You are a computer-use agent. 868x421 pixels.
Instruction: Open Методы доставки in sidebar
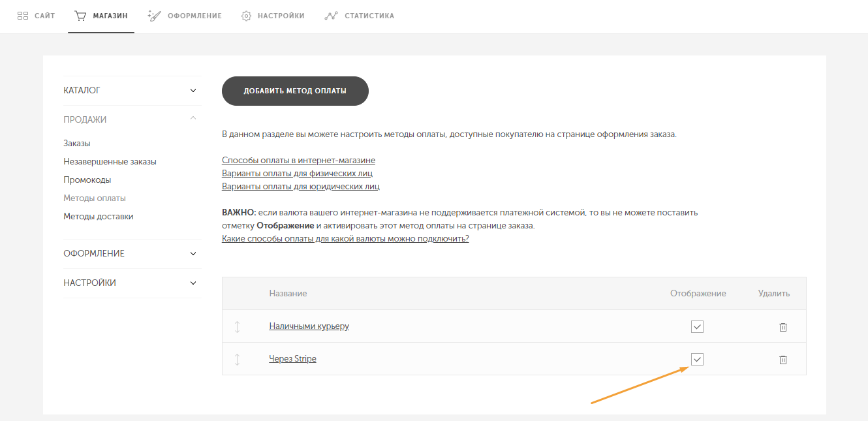click(98, 216)
